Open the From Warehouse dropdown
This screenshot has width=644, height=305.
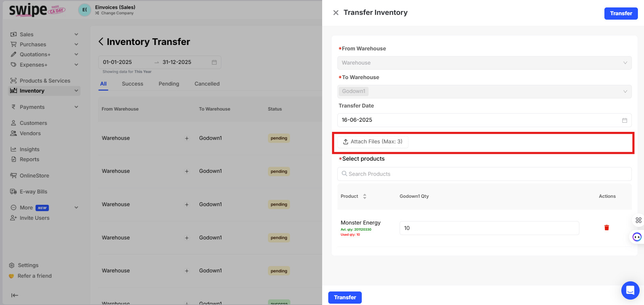(x=484, y=63)
